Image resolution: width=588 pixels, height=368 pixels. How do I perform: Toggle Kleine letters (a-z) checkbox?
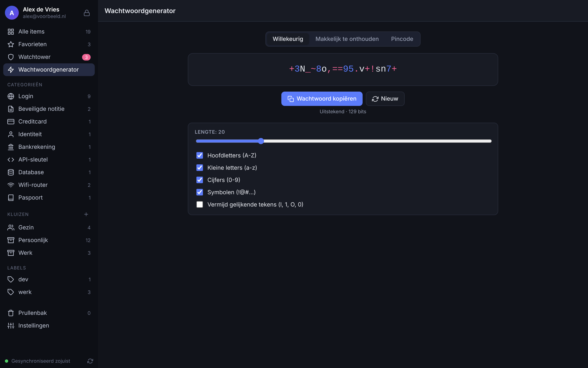(199, 168)
